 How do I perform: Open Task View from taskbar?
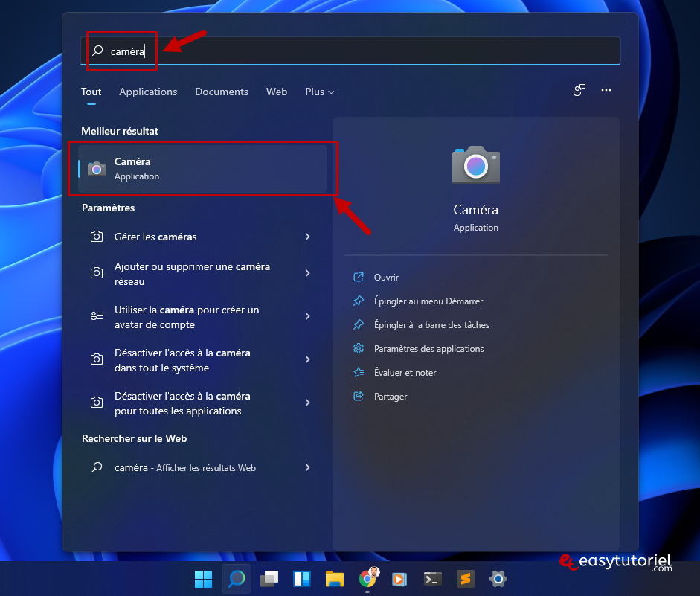coord(269,579)
